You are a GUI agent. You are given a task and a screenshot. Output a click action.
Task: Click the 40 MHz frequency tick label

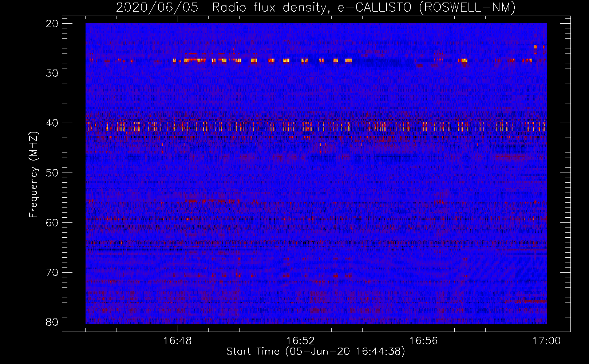pos(52,123)
